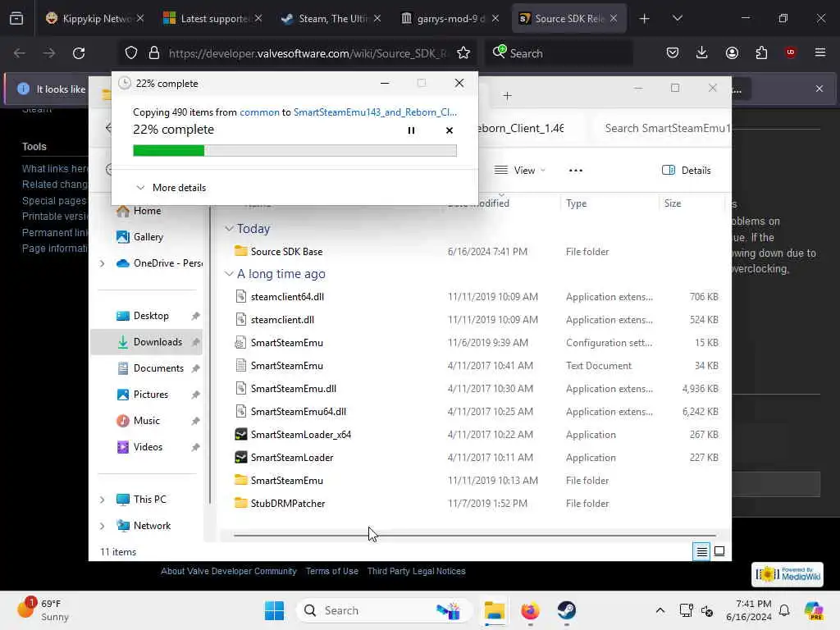Click the green copy progress bar
This screenshot has height=630, width=840.
point(294,151)
